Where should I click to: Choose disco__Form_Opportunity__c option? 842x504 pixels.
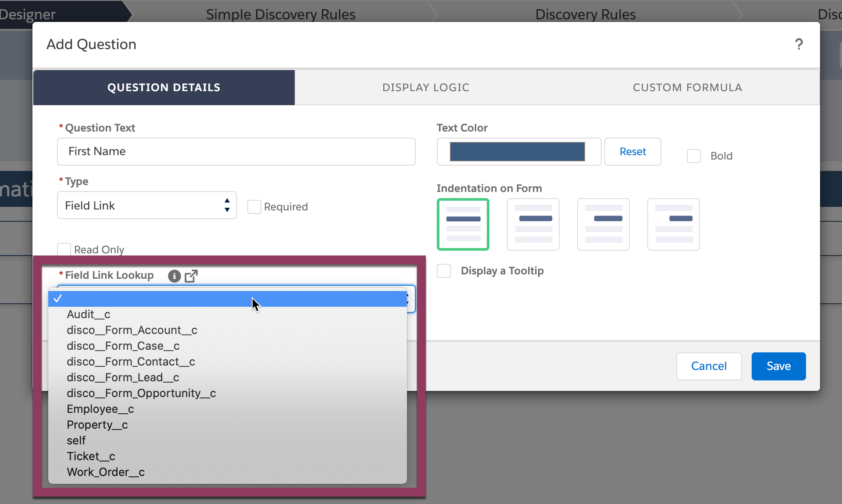coord(227,393)
